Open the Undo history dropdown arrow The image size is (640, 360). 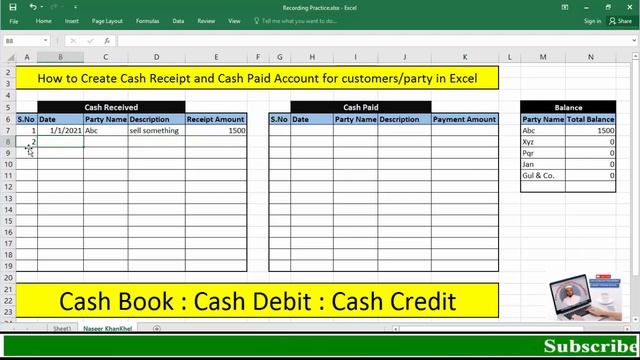[42, 7]
